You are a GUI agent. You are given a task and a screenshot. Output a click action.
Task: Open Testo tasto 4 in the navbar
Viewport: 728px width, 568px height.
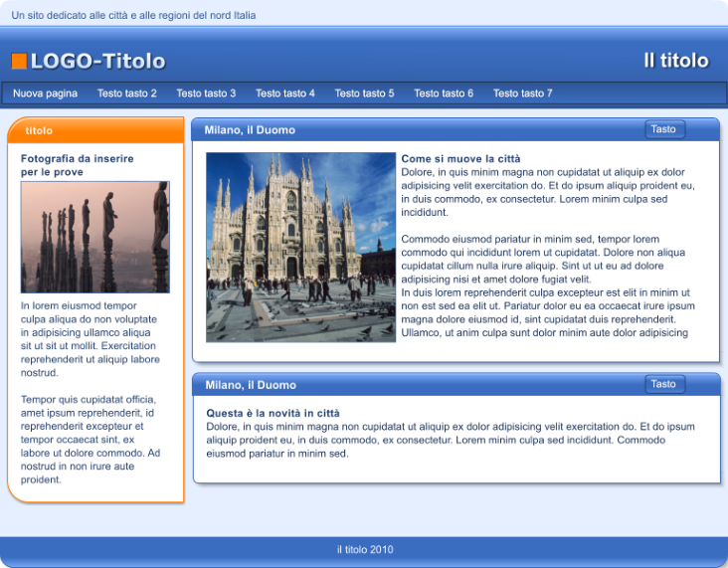coord(285,94)
